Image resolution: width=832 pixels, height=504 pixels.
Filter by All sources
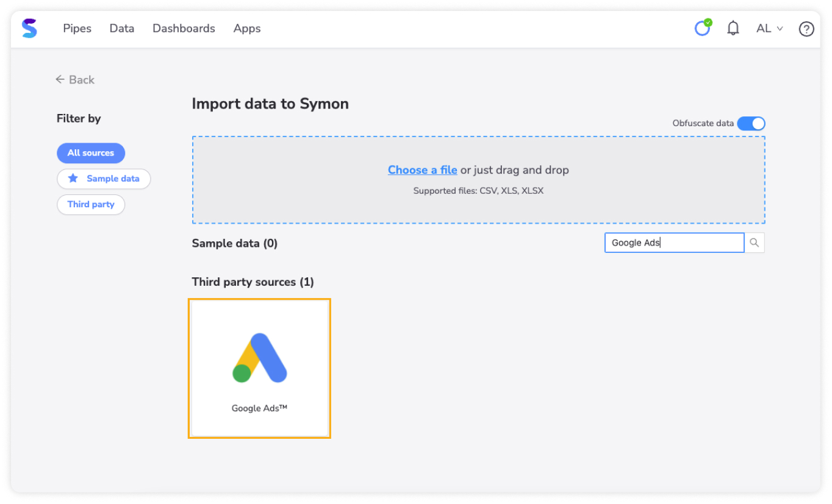pos(91,153)
